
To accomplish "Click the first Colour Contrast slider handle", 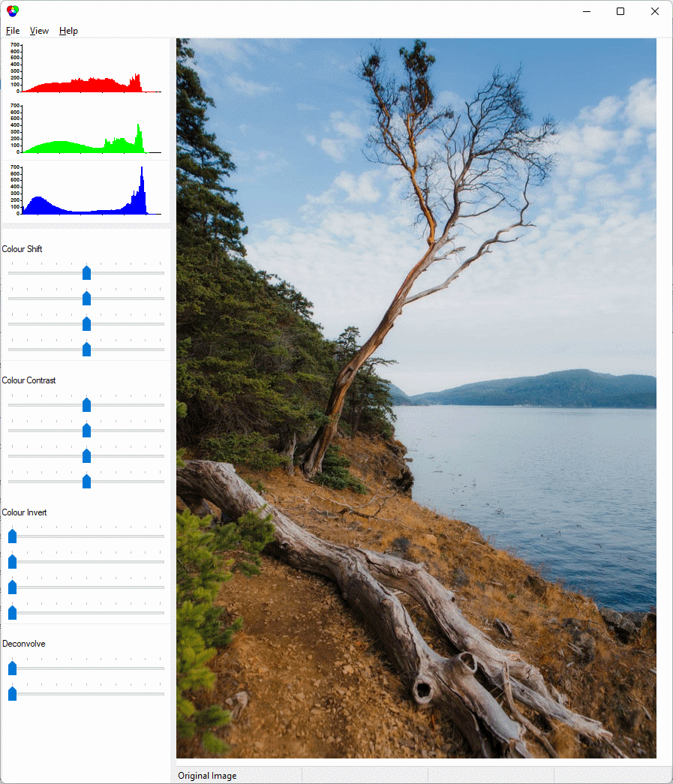I will (86, 405).
